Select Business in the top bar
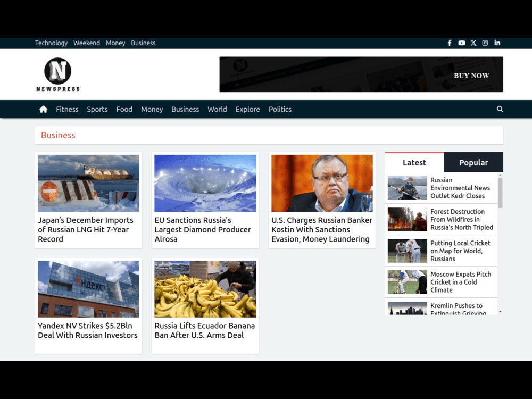532x399 pixels. [x=143, y=43]
